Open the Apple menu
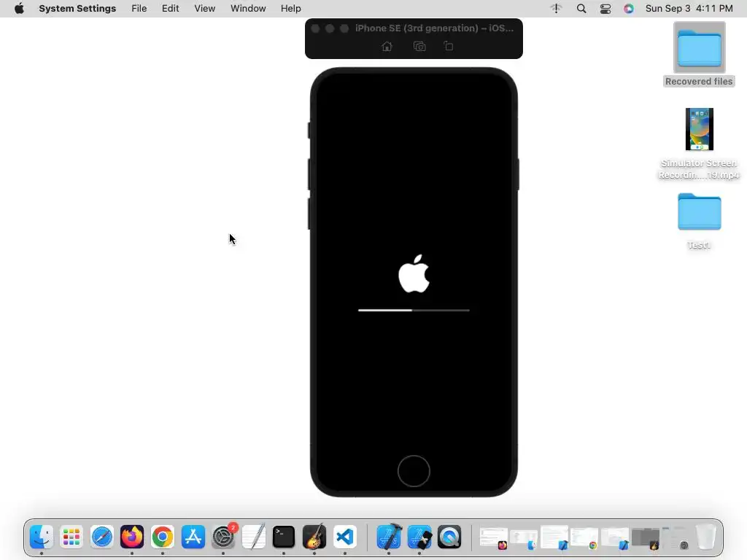The width and height of the screenshot is (747, 560). point(19,9)
